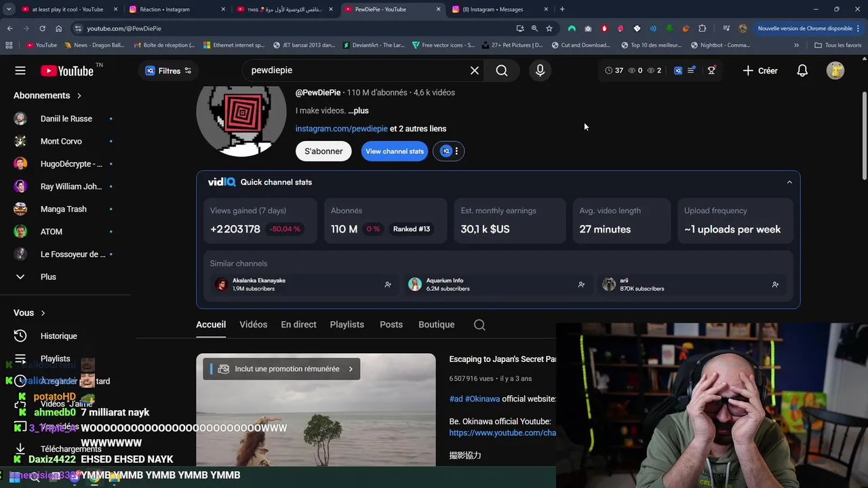Open a new Chrome tab
The height and width of the screenshot is (488, 868).
562,9
